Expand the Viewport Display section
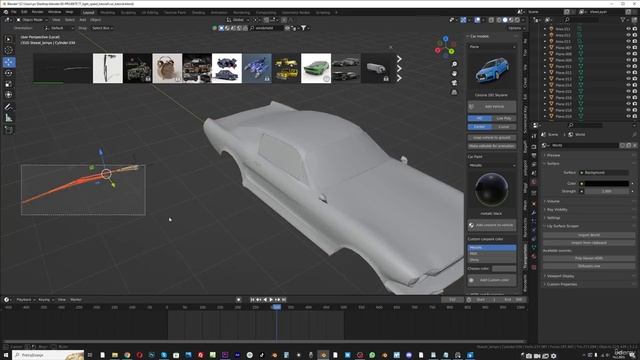The width and height of the screenshot is (640, 360). (x=560, y=276)
